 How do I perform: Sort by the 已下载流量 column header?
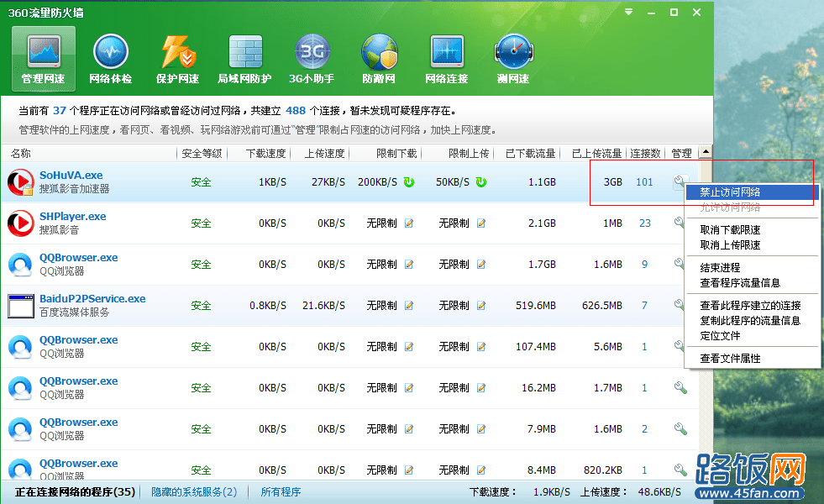[530, 154]
